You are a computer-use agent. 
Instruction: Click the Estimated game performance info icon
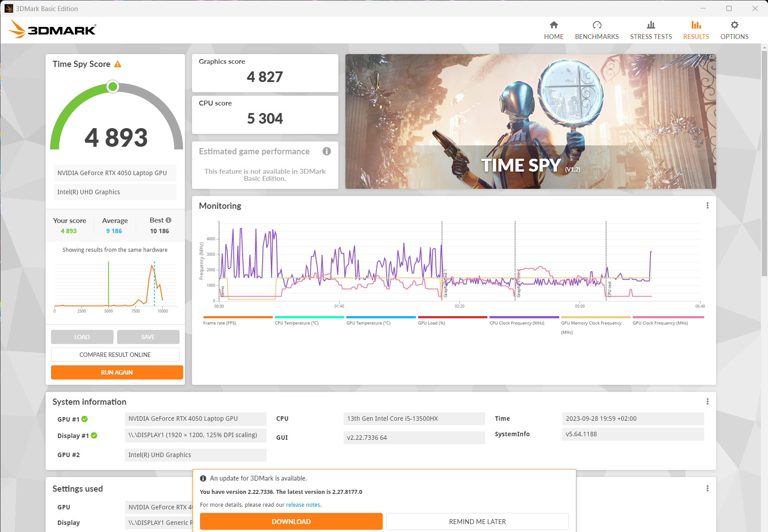click(327, 151)
